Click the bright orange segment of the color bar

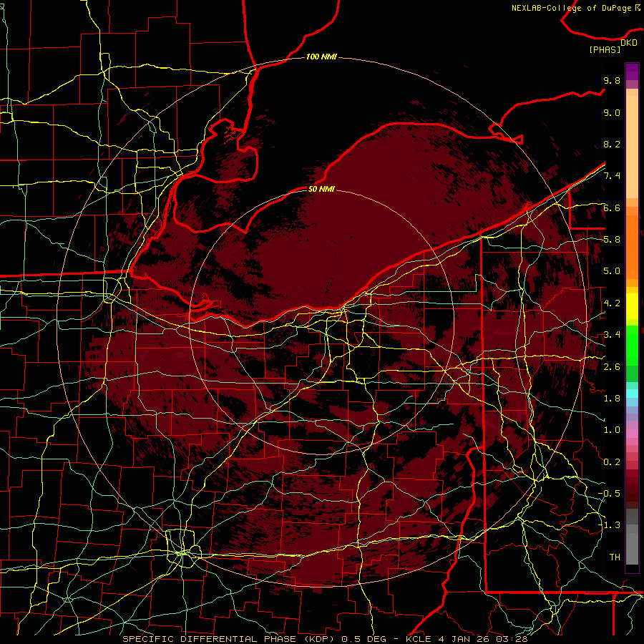632,243
